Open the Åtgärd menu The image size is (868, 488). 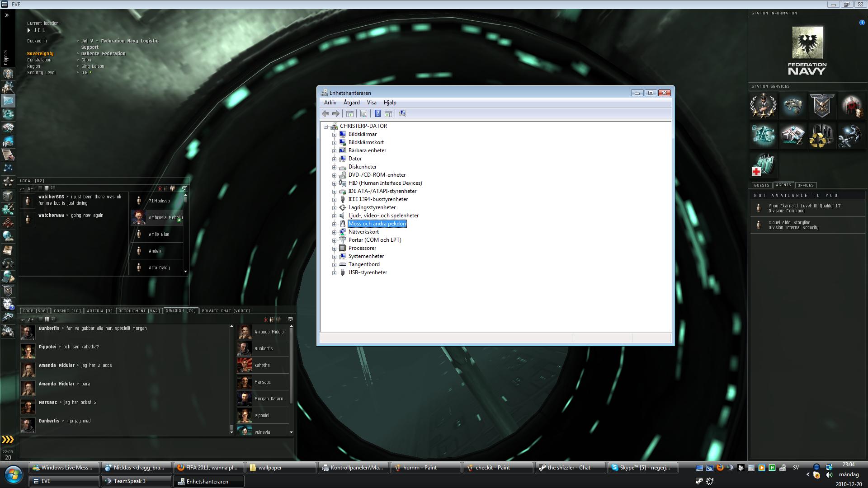(x=351, y=103)
